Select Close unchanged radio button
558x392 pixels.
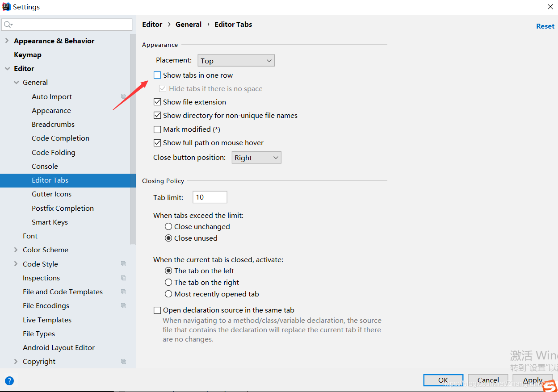point(168,226)
